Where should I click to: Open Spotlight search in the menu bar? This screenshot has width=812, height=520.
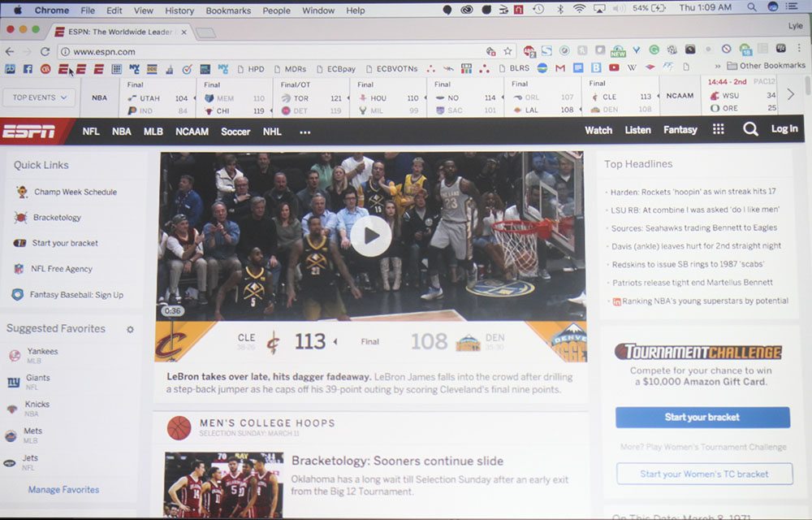(751, 7)
